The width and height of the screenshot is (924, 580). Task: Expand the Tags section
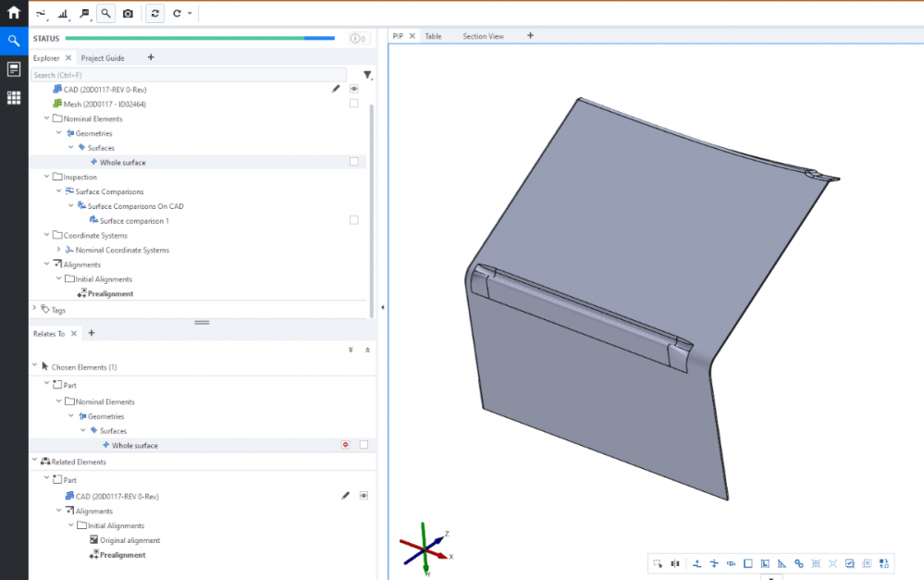[x=35, y=309]
